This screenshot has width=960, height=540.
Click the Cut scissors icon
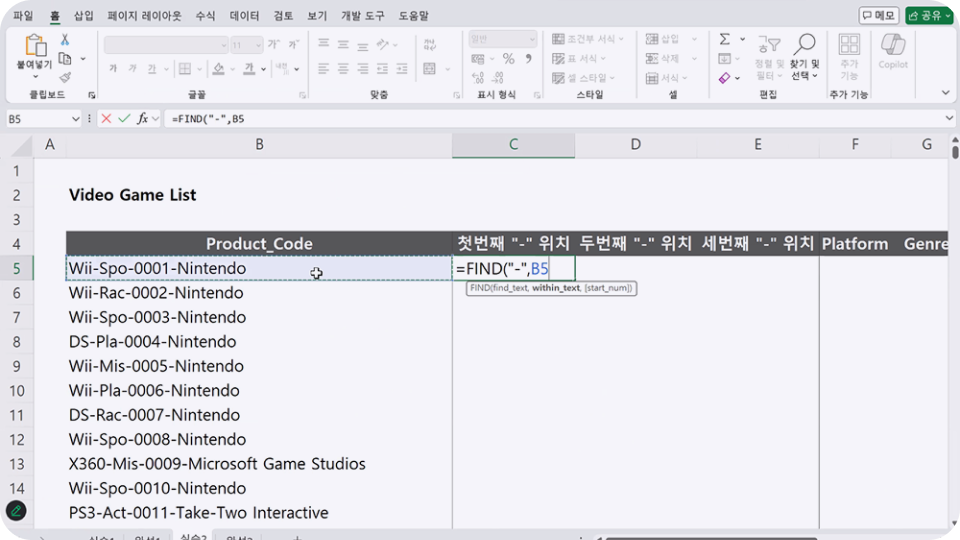click(65, 40)
